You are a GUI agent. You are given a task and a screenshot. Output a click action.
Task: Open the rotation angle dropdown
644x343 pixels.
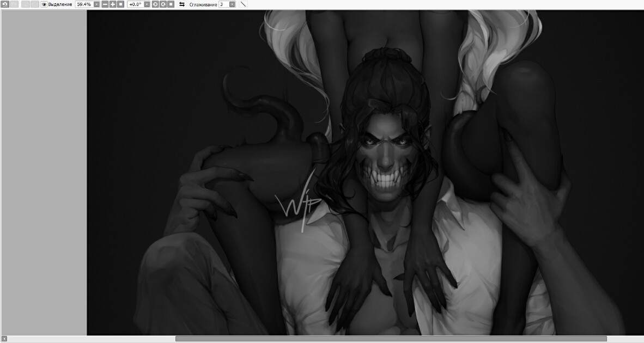point(147,4)
